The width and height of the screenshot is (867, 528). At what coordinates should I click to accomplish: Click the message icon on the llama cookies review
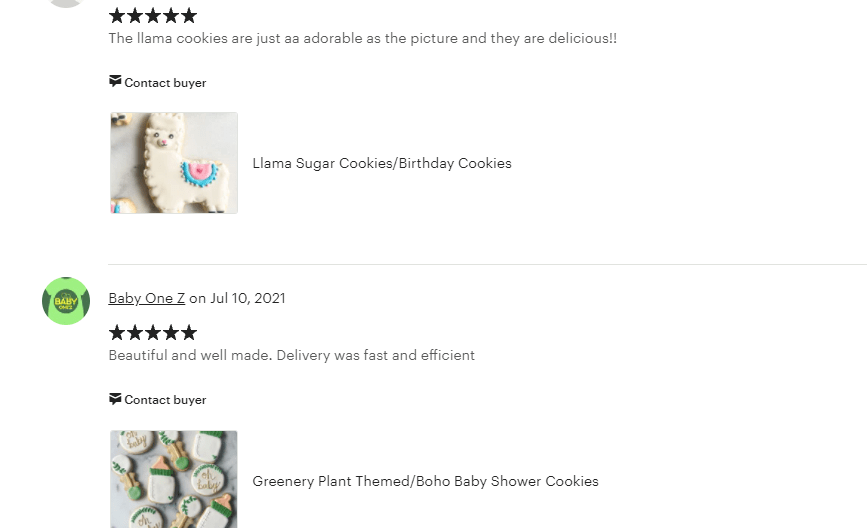click(115, 82)
